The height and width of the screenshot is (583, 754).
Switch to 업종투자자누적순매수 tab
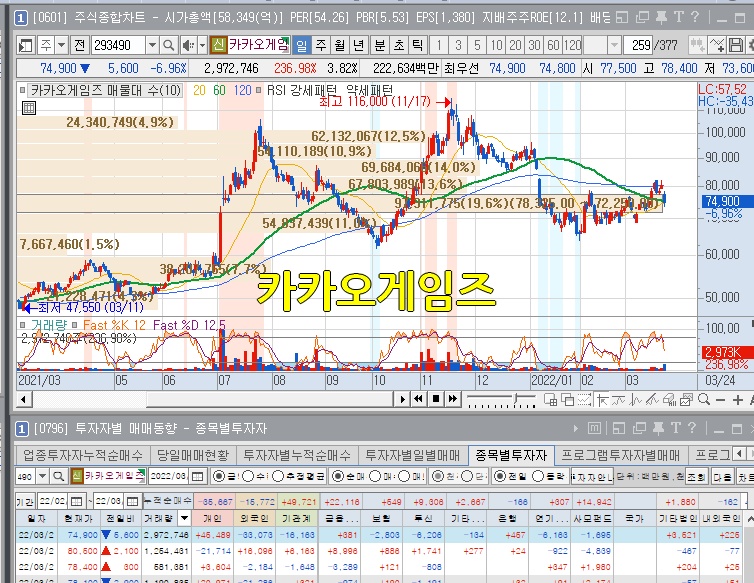click(x=83, y=455)
